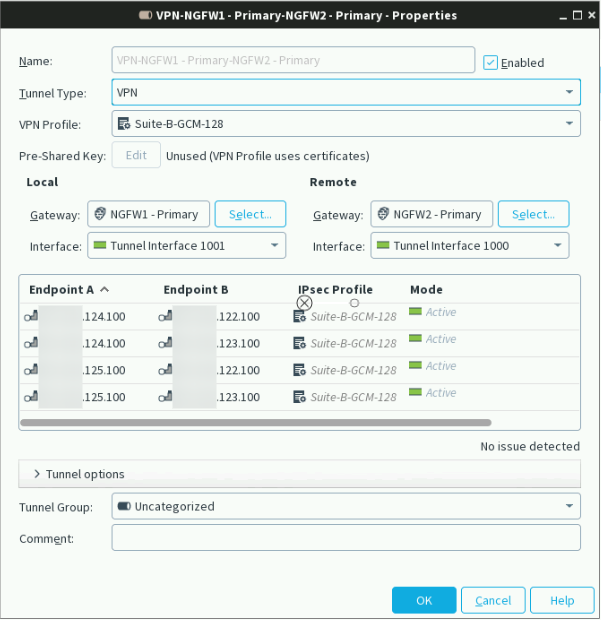Maximize the Properties window
This screenshot has height=620, width=601.
pyautogui.click(x=577, y=15)
